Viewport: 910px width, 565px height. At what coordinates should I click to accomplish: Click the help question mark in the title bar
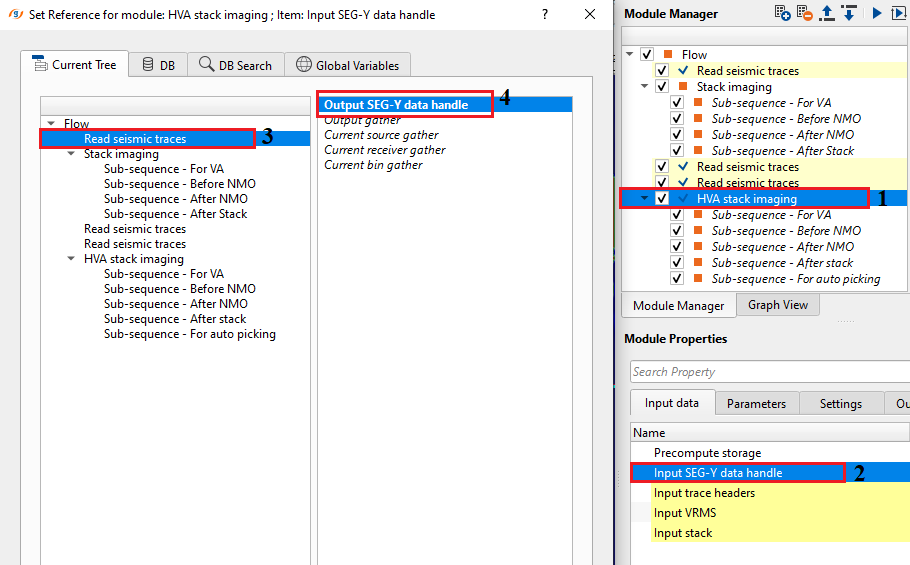coord(544,15)
